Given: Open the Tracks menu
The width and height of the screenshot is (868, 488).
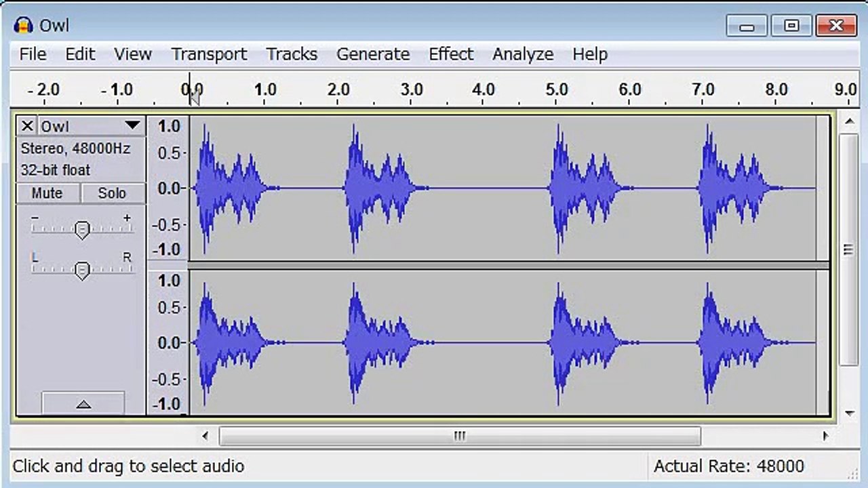Looking at the screenshot, I should [292, 54].
